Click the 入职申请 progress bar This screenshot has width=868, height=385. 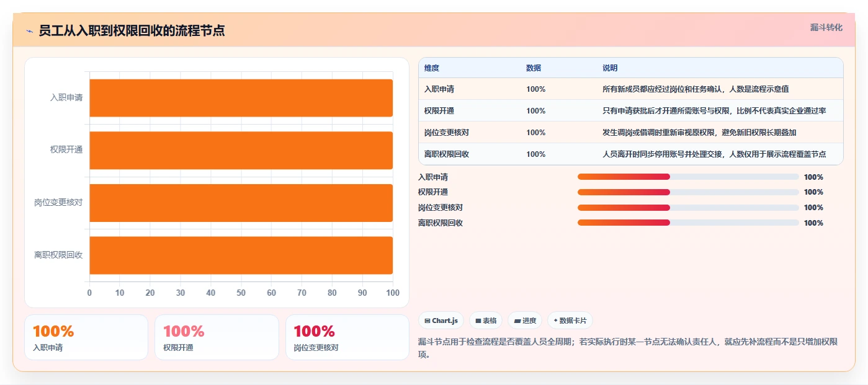coord(688,177)
